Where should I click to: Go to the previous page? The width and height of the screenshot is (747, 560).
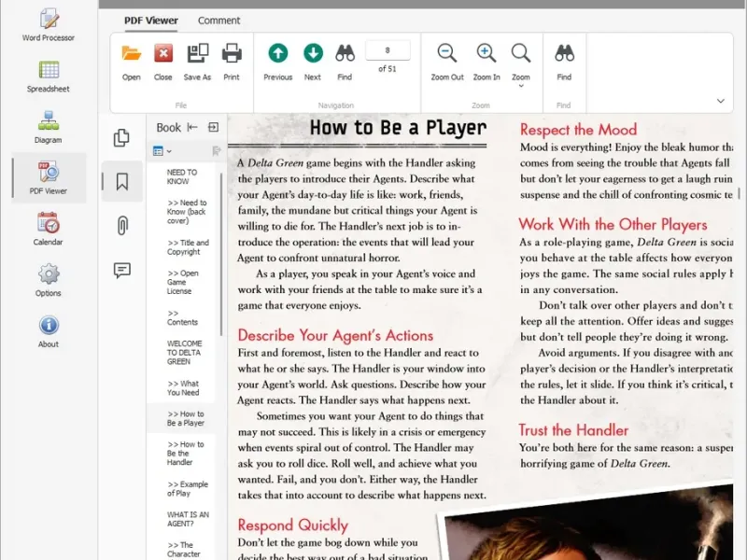(x=277, y=60)
